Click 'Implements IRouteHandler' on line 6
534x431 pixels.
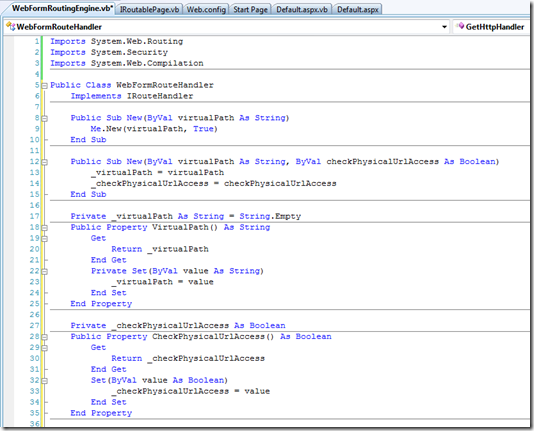pos(132,96)
